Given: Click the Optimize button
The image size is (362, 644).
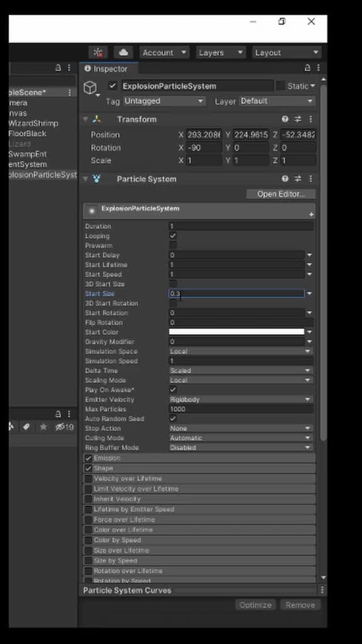Looking at the screenshot, I should click(255, 605).
